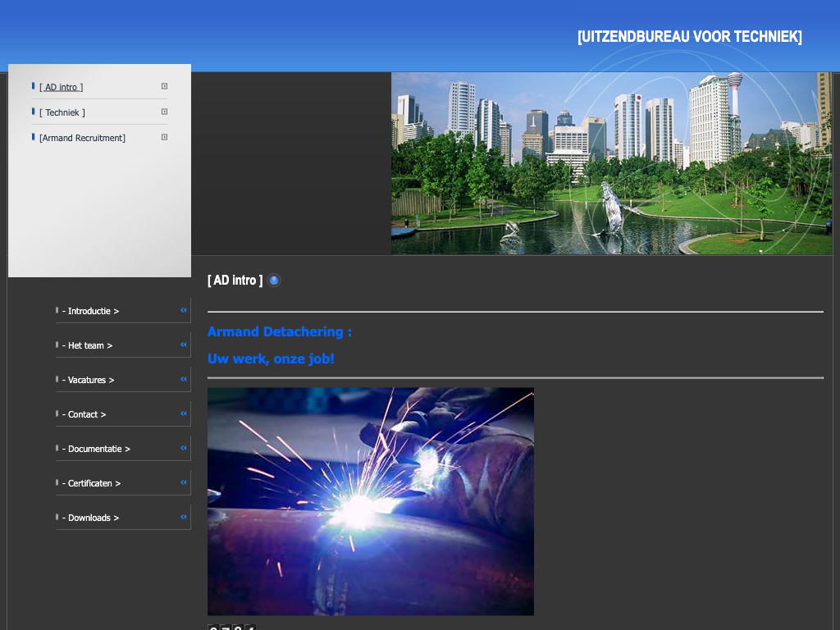Click the city skyline banner image
The height and width of the screenshot is (630, 840).
611,163
